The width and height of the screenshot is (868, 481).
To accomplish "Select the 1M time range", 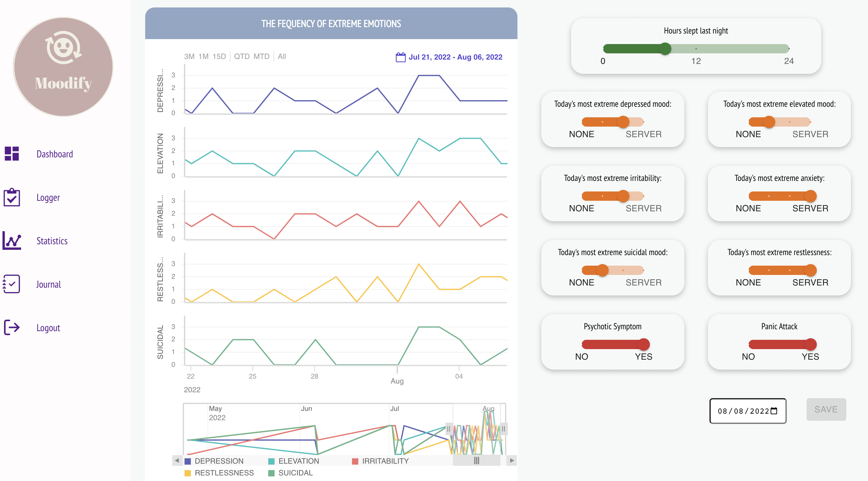I will [203, 56].
